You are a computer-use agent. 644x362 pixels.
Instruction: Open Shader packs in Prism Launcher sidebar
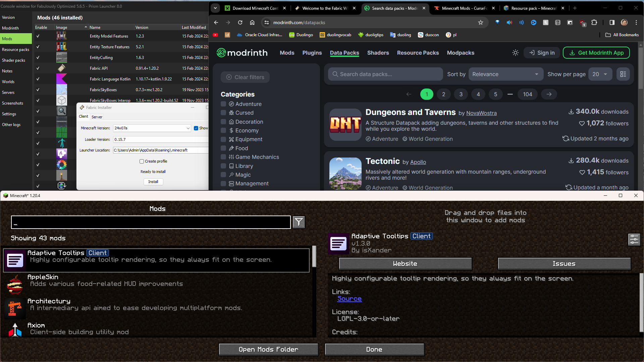(16, 60)
